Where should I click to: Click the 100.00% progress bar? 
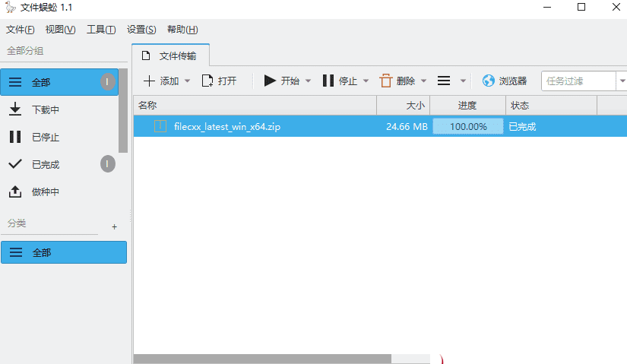click(x=468, y=127)
